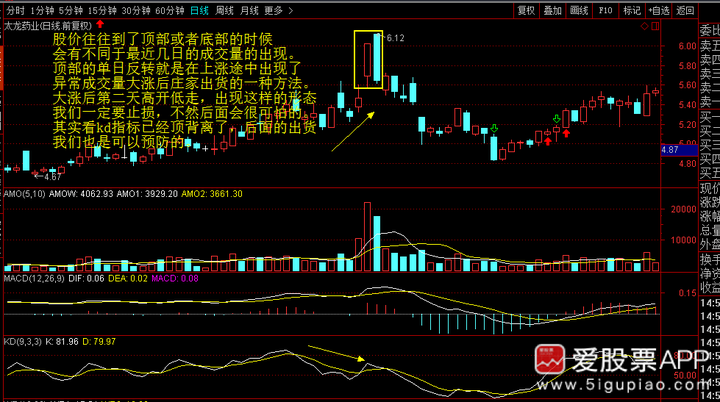Click the green down arrow above the lowest cyan candle
The height and width of the screenshot is (402, 720).
pyautogui.click(x=494, y=129)
